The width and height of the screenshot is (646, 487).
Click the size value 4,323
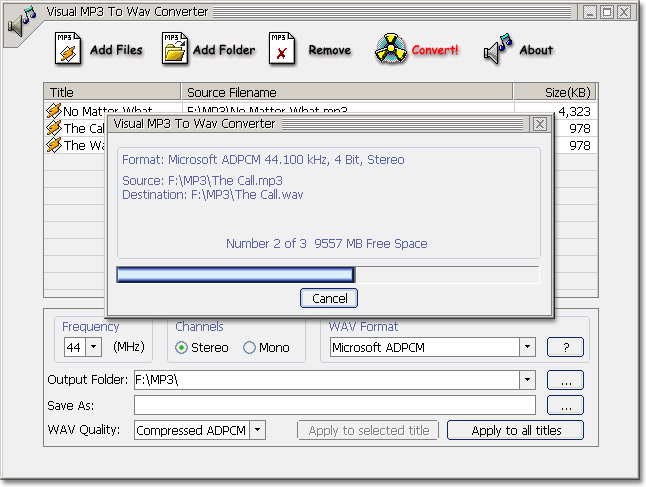click(x=574, y=111)
